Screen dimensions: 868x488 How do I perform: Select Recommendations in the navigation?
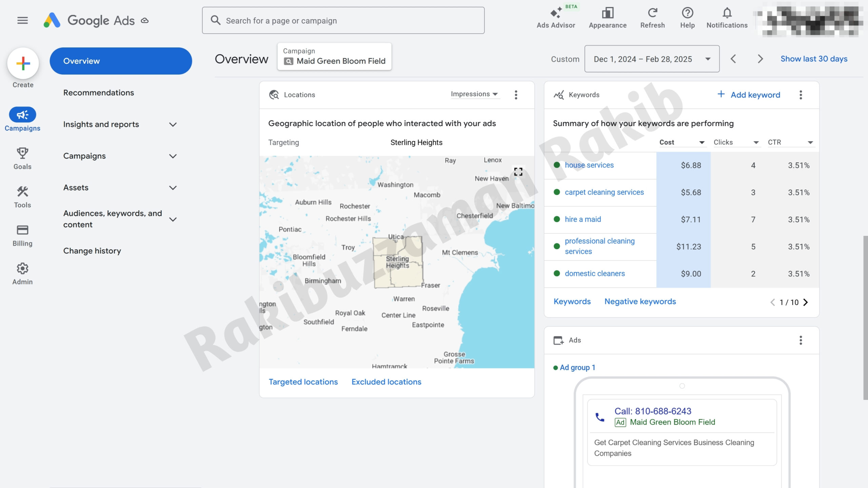click(x=98, y=93)
